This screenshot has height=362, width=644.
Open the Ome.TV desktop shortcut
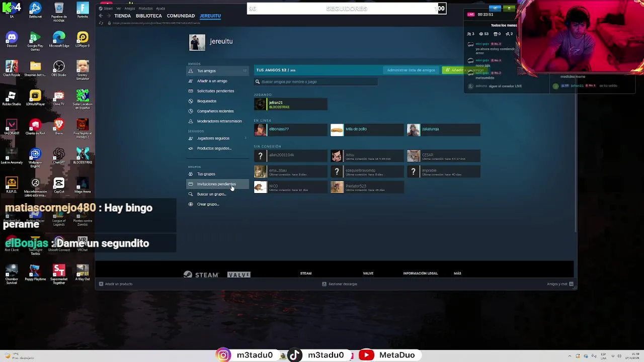[59, 98]
